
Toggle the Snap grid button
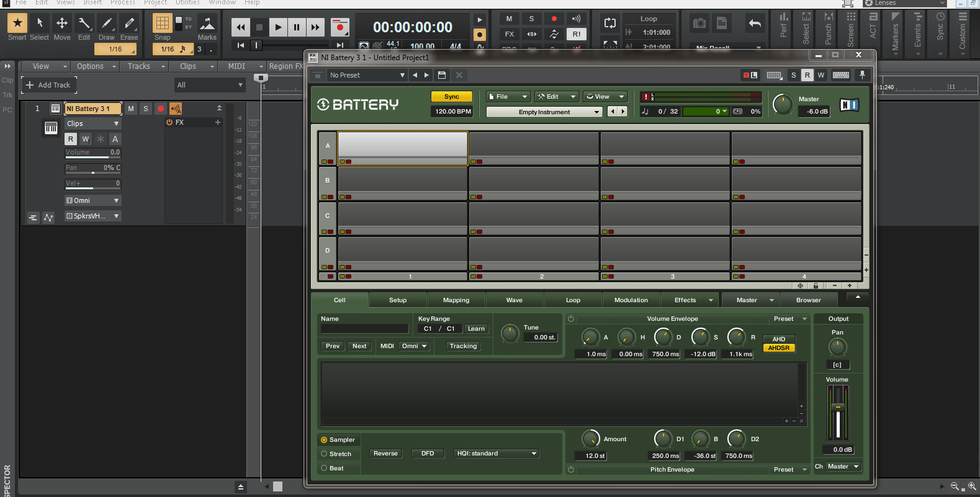point(163,24)
